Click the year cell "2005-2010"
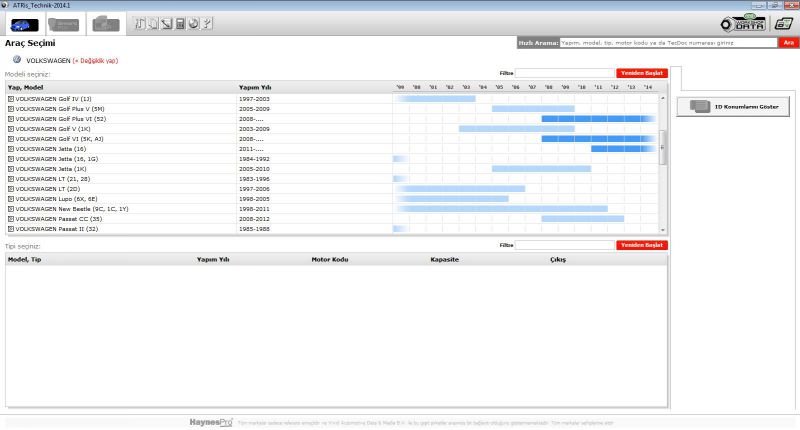 tap(254, 169)
